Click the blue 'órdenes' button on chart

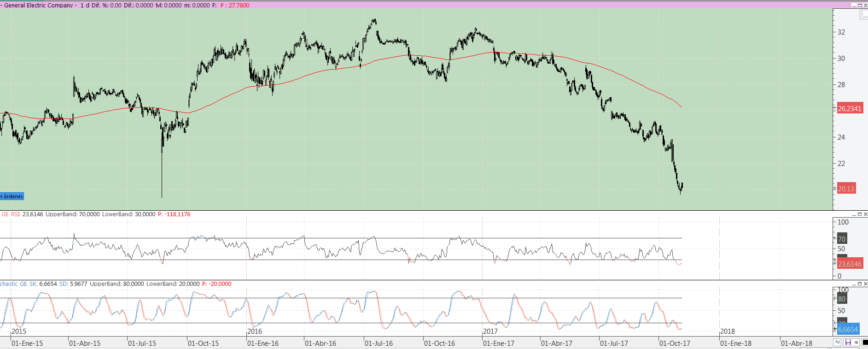(12, 196)
